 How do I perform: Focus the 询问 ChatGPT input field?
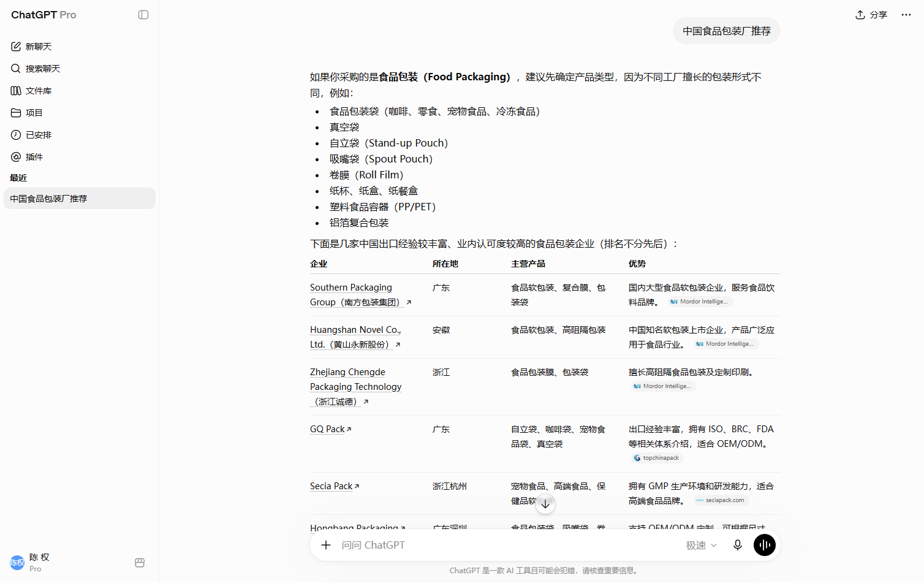[509, 545]
